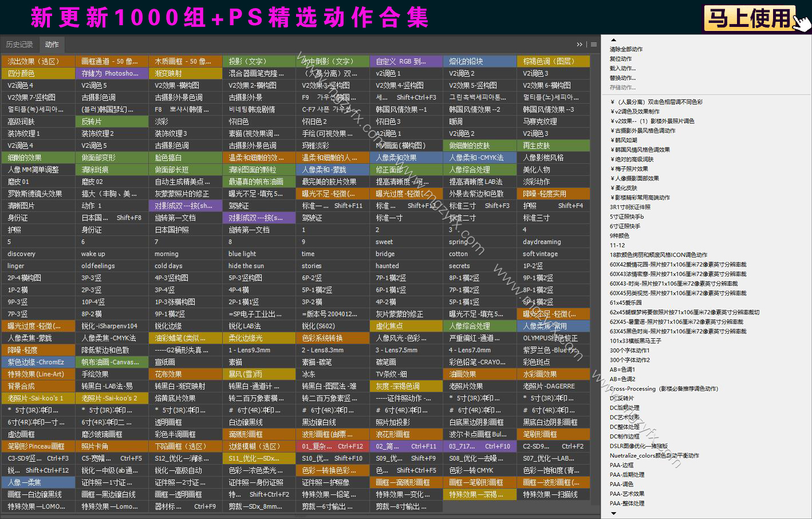Load the ¥柔化皮肤 action set
Viewport: 812px width, 519px height.
click(x=624, y=188)
